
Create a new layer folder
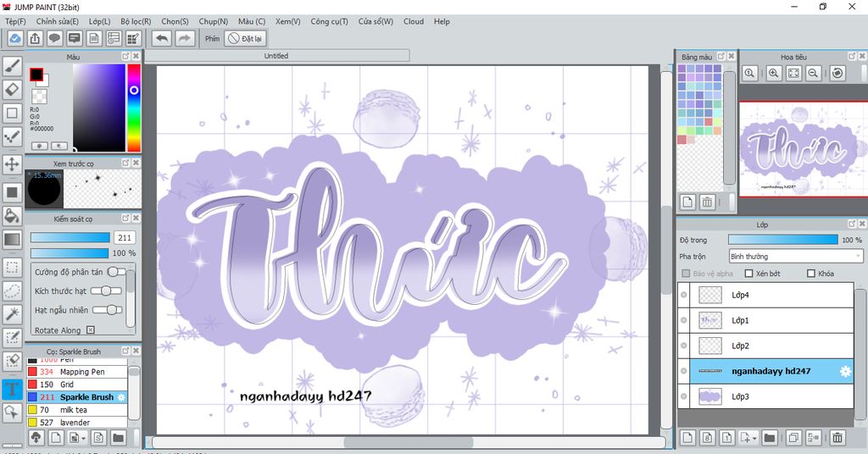(769, 438)
